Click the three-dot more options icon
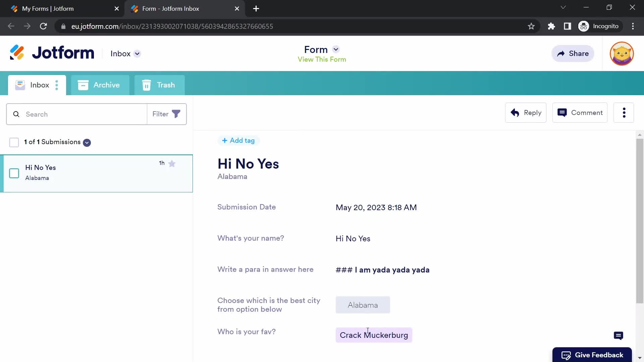Viewport: 644px width, 362px height. pyautogui.click(x=625, y=113)
